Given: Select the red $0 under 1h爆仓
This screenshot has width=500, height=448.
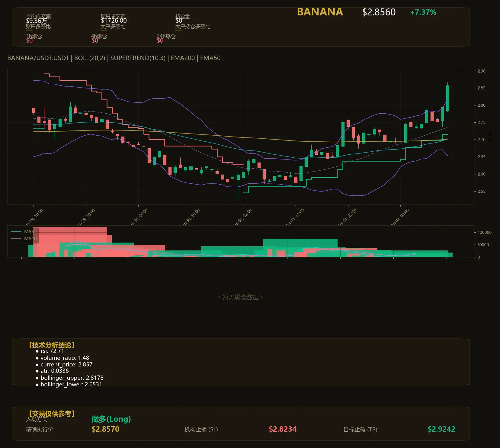Looking at the screenshot, I should [29, 40].
